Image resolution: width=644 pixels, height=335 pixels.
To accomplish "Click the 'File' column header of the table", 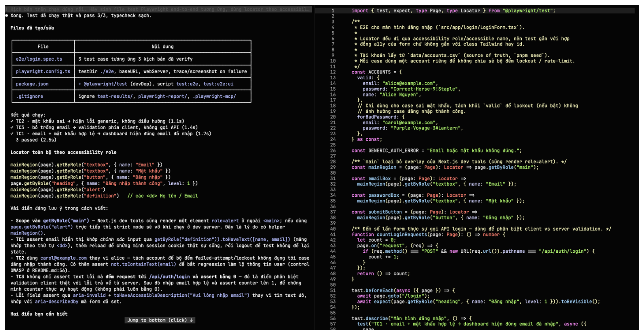I will point(43,46).
